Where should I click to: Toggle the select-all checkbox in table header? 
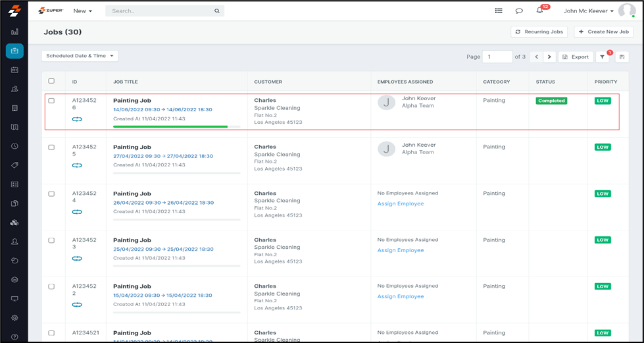51,82
